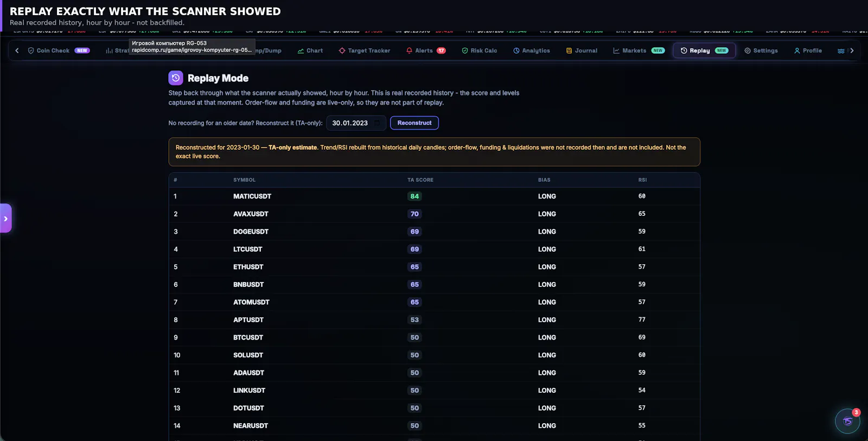Click the SYMBOL column header
The height and width of the screenshot is (441, 868).
[244, 180]
